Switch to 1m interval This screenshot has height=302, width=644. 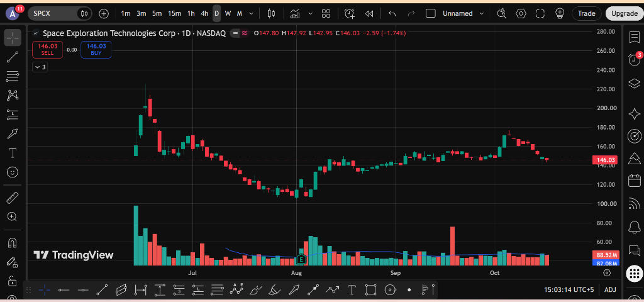(x=126, y=14)
